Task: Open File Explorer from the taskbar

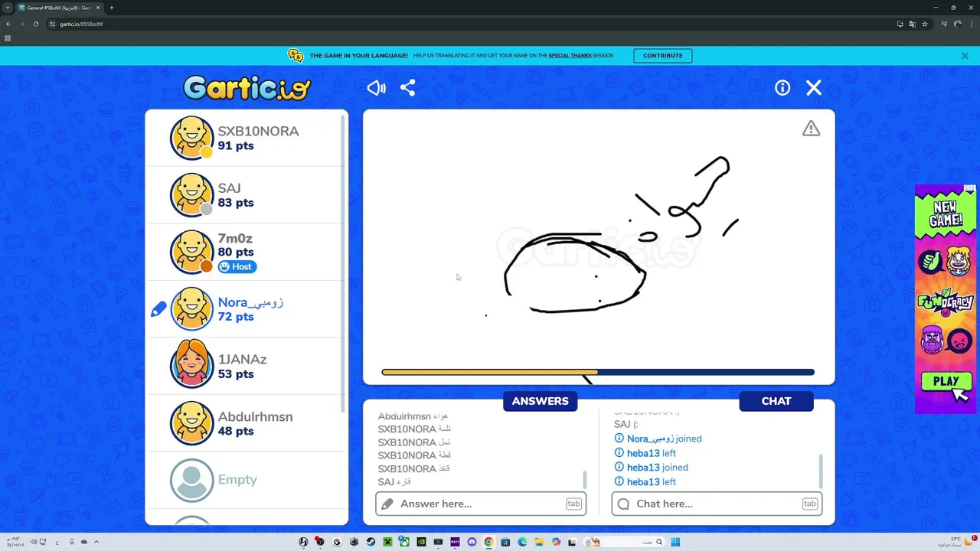Action: tap(539, 542)
